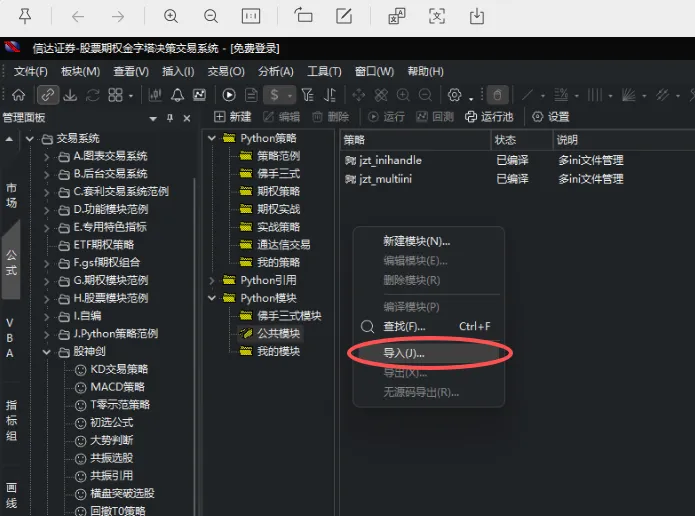This screenshot has width=695, height=516.
Task: Click the text recognition scan icon
Action: [x=437, y=16]
